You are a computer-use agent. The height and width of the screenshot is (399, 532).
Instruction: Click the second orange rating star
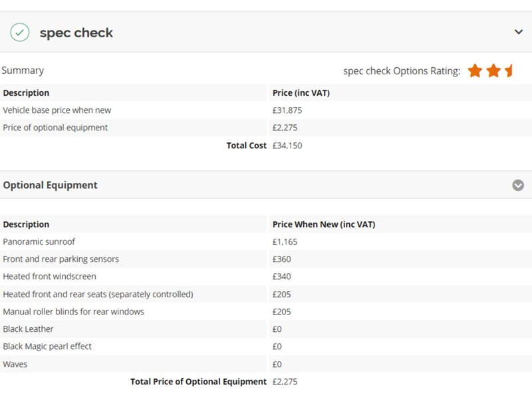pyautogui.click(x=493, y=71)
